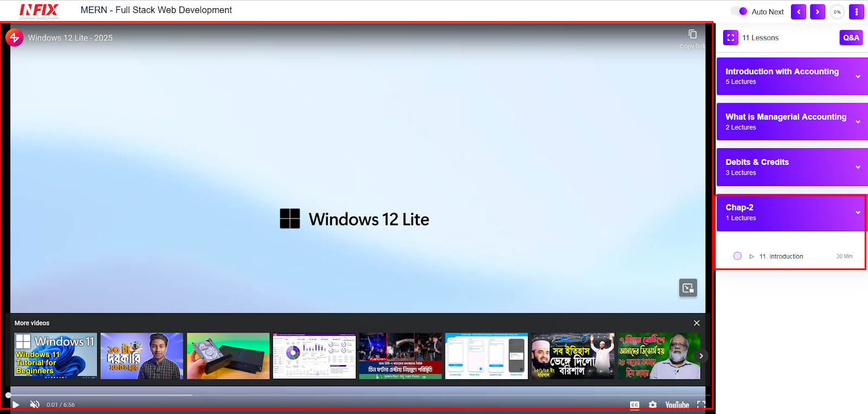Open video settings gear
The height and width of the screenshot is (414, 868).
pyautogui.click(x=653, y=405)
